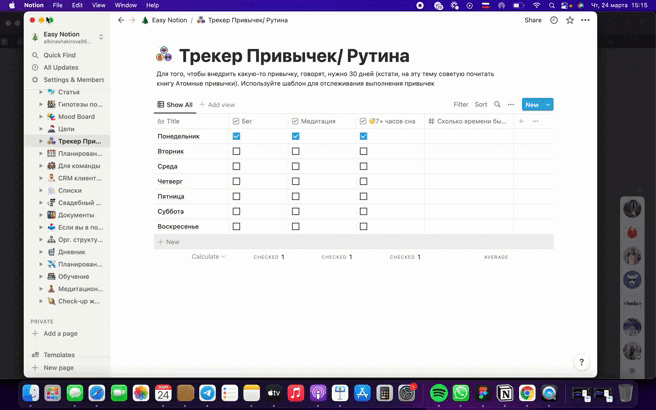Check 7+ часов сна for Воскресенье

[x=364, y=227]
